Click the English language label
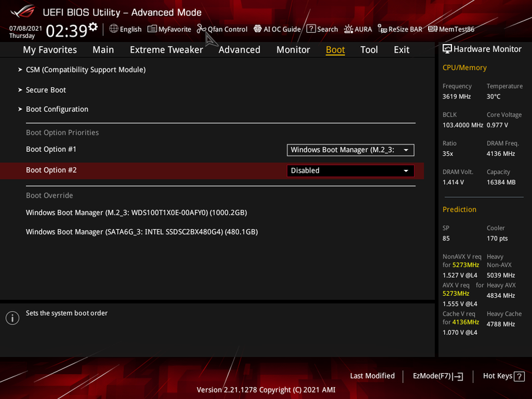This screenshot has width=532, height=399. click(x=131, y=29)
